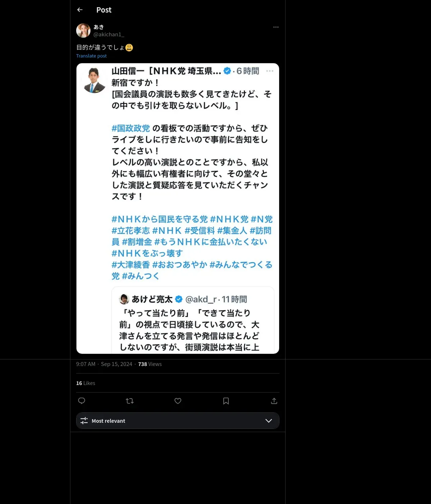Click the あき display name
431x504 pixels.
coord(99,27)
